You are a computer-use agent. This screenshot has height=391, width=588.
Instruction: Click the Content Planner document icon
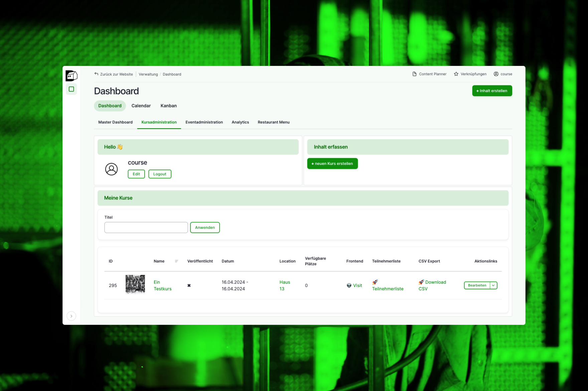[x=414, y=74]
